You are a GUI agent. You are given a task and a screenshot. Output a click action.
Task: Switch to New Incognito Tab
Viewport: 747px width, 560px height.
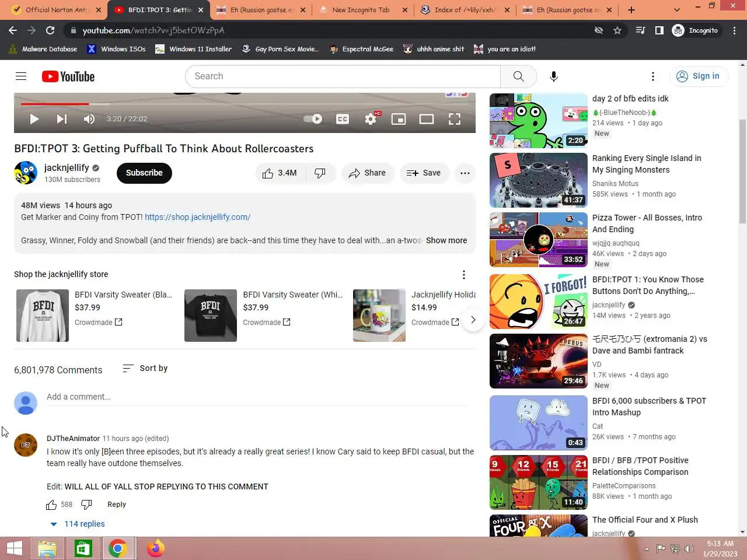click(362, 10)
